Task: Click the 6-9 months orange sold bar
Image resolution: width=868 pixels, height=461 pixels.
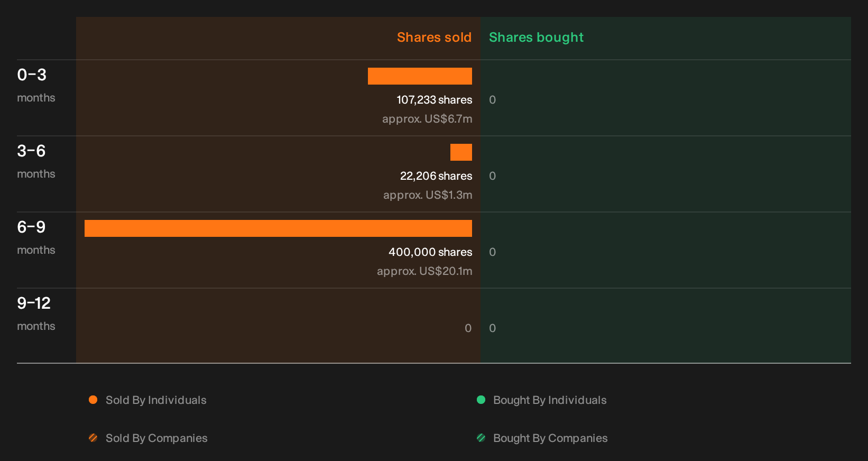Action: [x=278, y=228]
